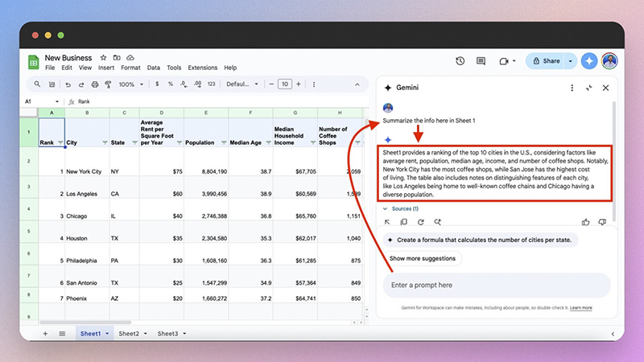Click the Google Sheets home icon
Screen dimensions: 644x362
coord(33,63)
